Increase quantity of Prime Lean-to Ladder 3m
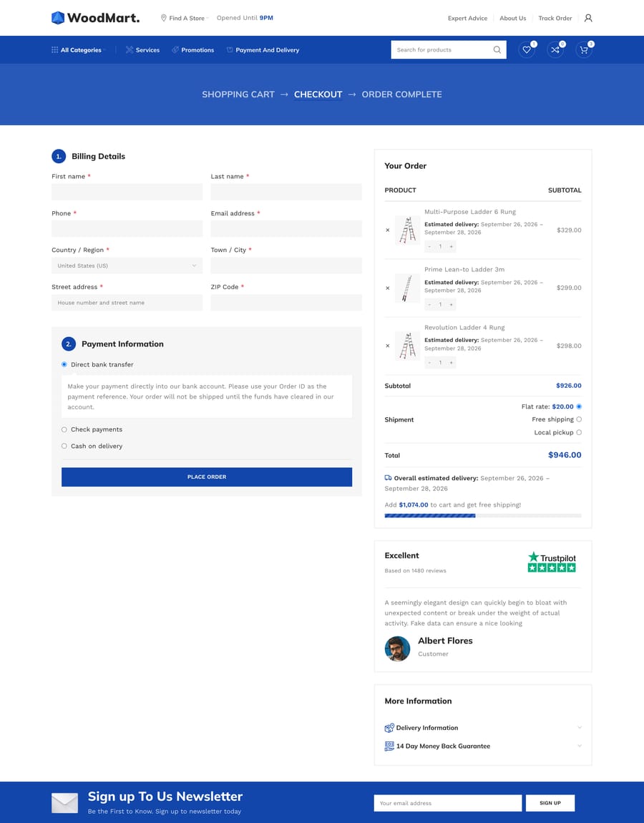 tap(451, 304)
